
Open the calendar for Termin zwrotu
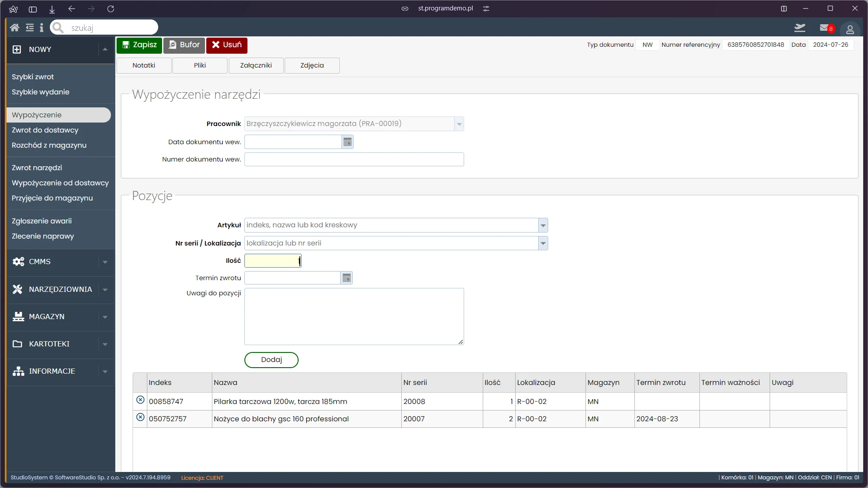coord(346,278)
